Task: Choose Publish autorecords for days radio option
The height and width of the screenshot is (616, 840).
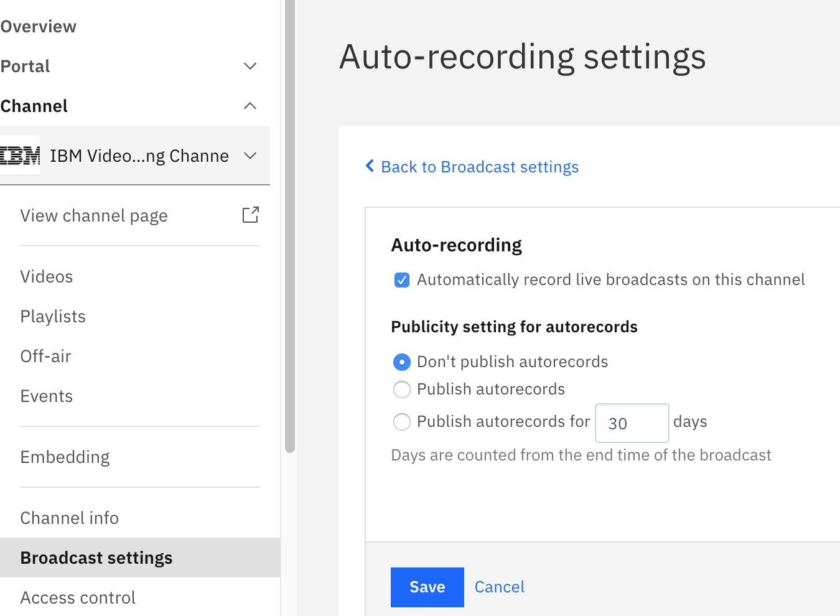Action: point(402,422)
